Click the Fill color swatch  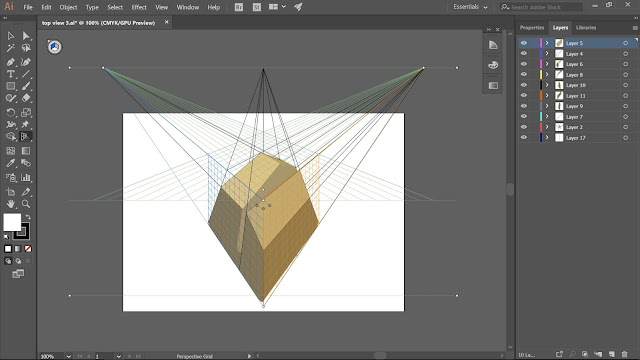pyautogui.click(x=12, y=222)
